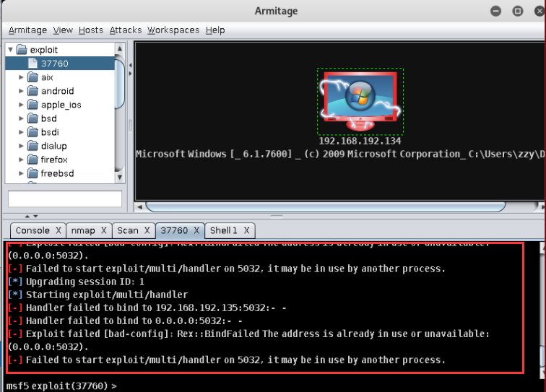
Task: Expand the android folder
Action: 21,91
